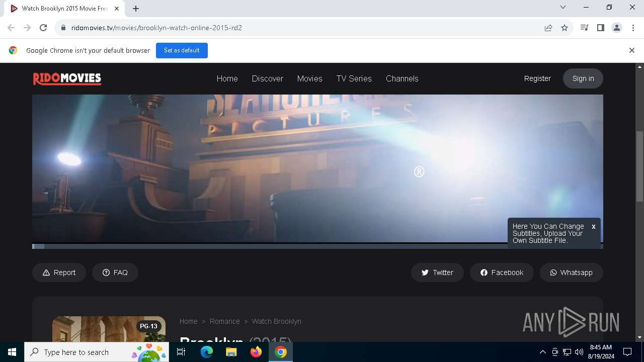This screenshot has height=362, width=644.
Task: Toggle the Chrome side panel
Action: coord(600,28)
